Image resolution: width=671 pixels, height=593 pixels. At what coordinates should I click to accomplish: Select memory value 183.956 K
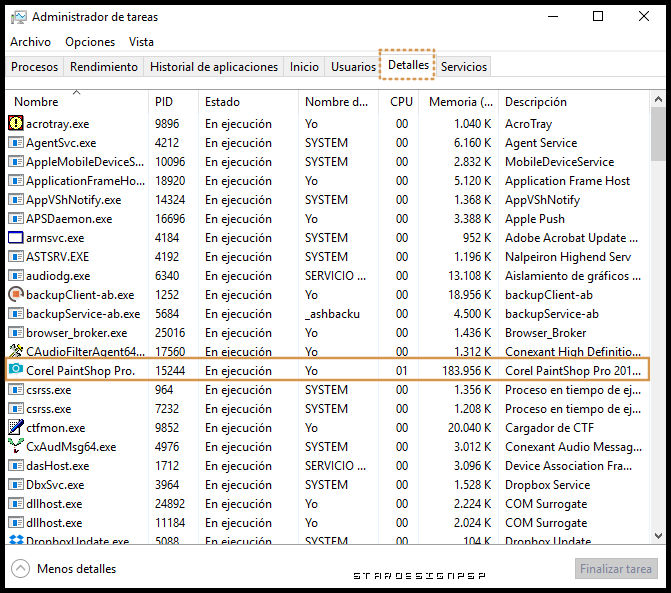[466, 371]
